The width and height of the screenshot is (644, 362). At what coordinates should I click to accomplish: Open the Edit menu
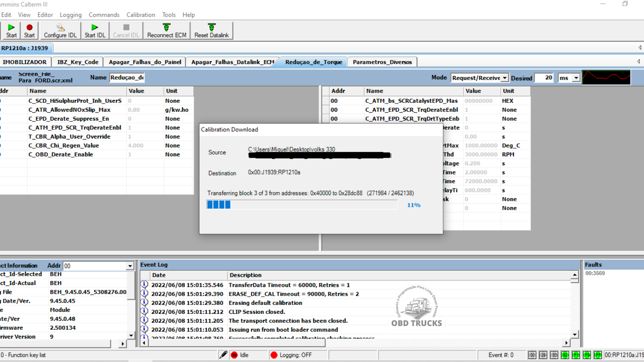6,15
